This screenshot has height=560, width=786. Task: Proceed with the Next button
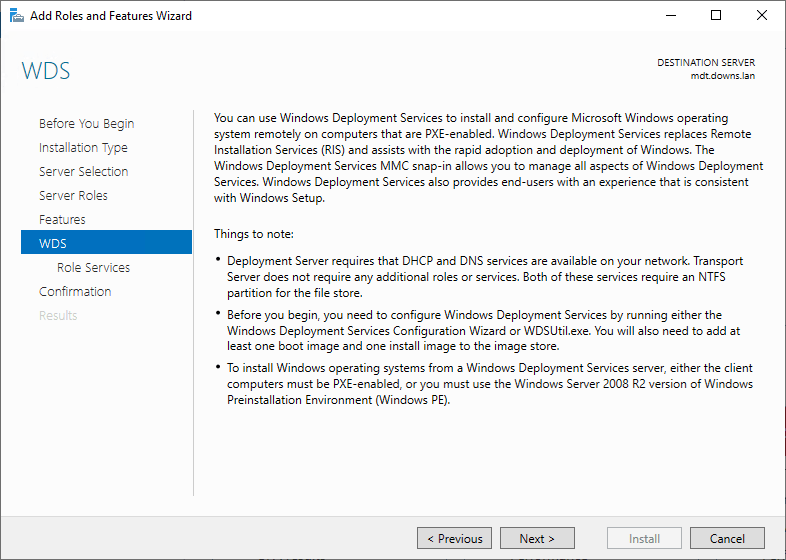click(537, 539)
